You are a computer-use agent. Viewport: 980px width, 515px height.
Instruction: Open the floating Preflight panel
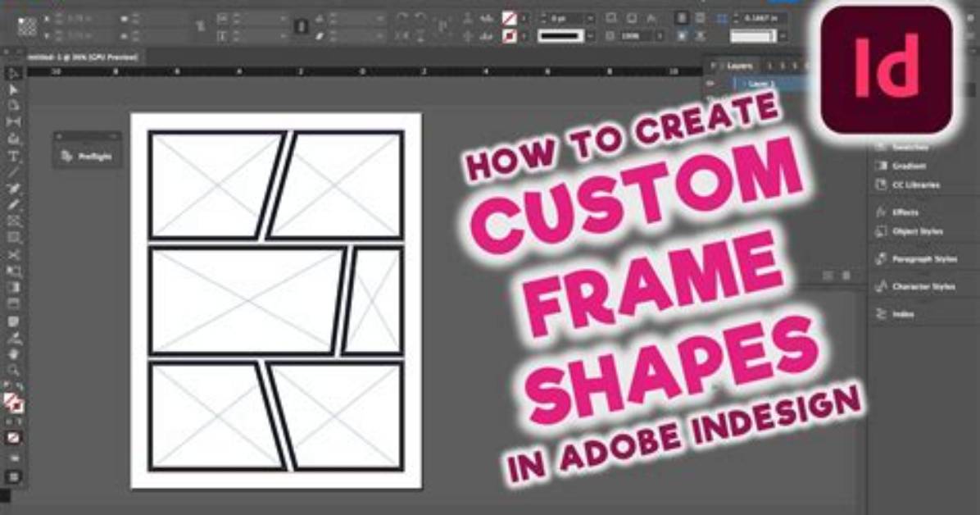[x=87, y=157]
